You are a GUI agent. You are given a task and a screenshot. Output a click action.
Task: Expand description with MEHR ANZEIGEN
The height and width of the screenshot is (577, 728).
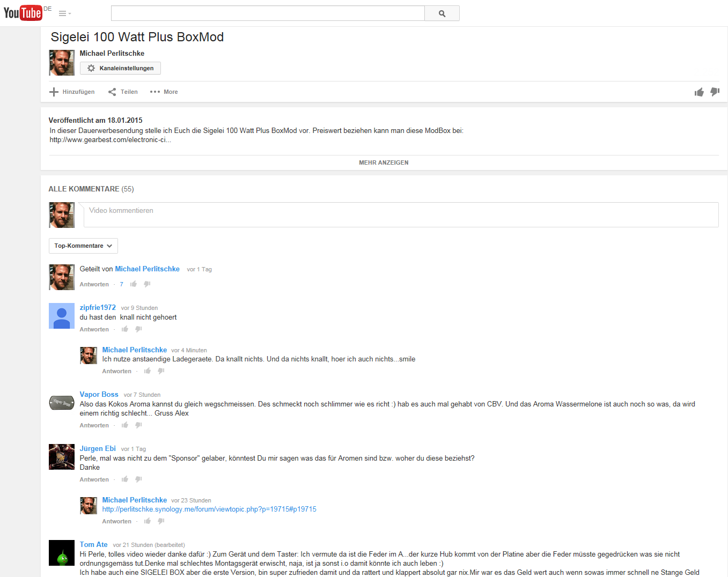[x=384, y=162]
